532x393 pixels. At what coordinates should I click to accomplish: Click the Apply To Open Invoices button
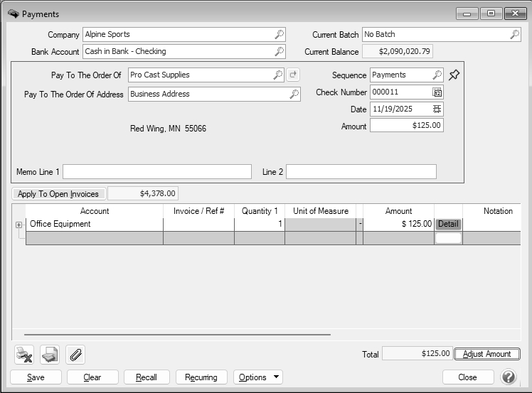[x=58, y=194]
